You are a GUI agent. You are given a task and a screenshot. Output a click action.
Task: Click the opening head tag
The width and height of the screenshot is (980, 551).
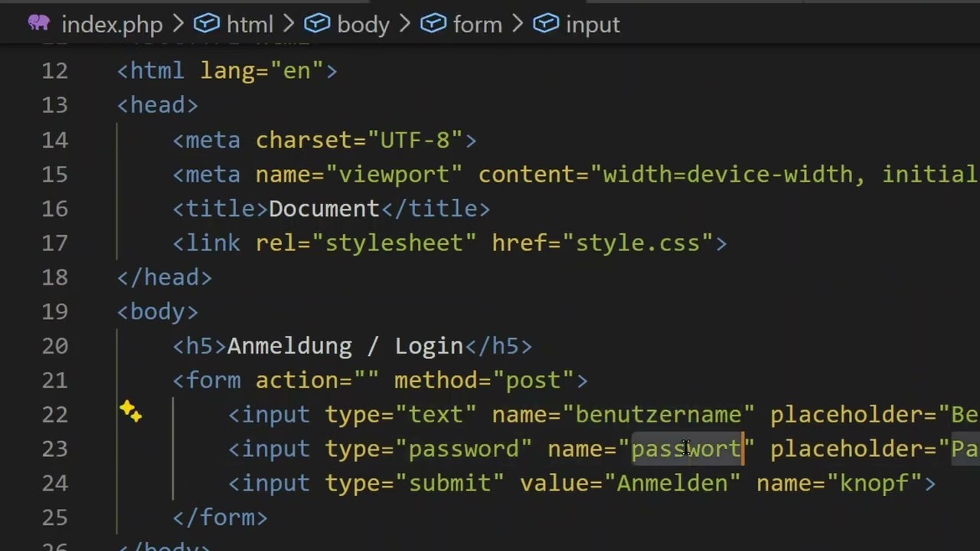(x=158, y=106)
